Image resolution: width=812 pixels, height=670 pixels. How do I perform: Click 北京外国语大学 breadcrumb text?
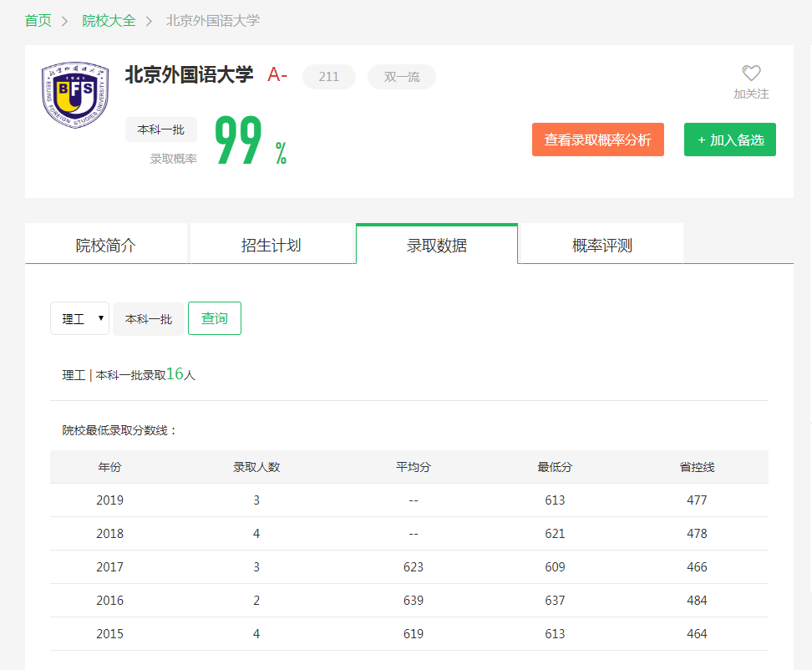(x=213, y=21)
